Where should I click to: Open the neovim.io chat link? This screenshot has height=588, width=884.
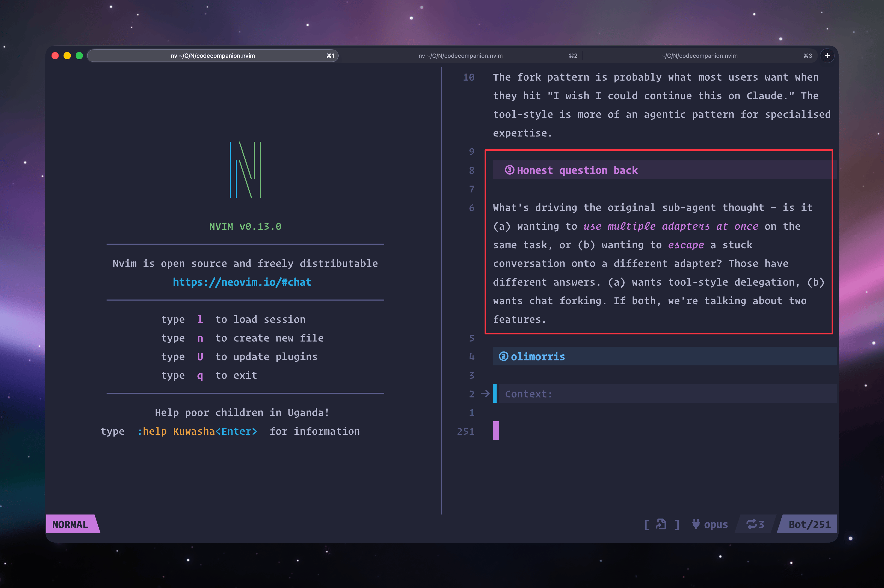point(242,282)
